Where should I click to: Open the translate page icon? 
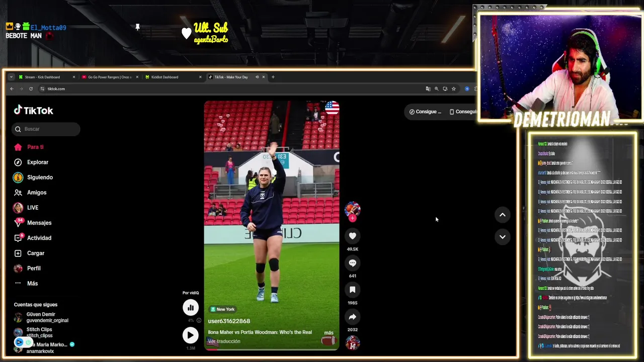pos(428,88)
